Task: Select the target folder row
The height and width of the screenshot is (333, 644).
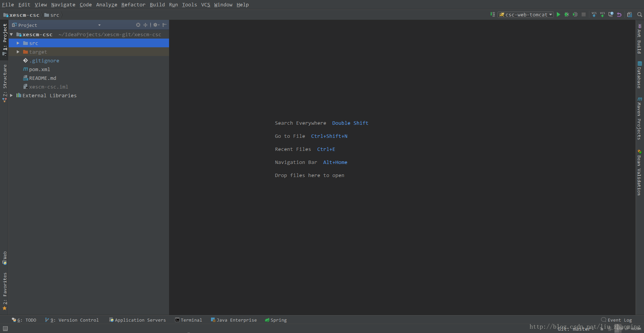Action: pyautogui.click(x=89, y=52)
